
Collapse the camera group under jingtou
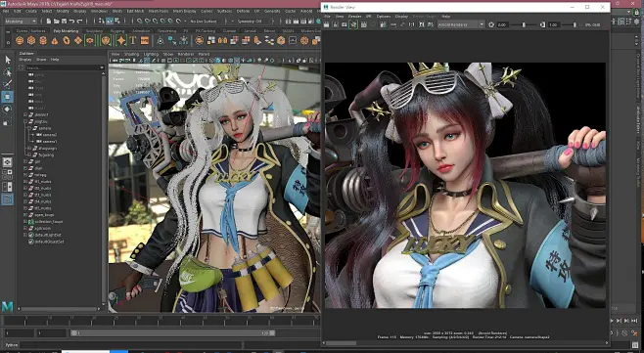coord(29,128)
